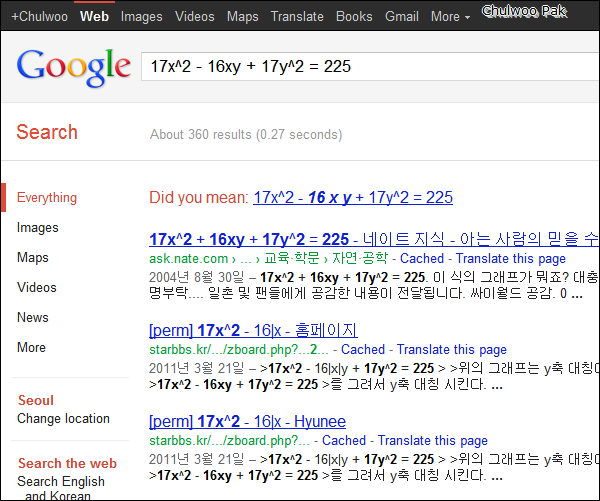Viewport: 600px width, 501px height.
Task: Translate this page for Hyunee result
Action: (432, 441)
